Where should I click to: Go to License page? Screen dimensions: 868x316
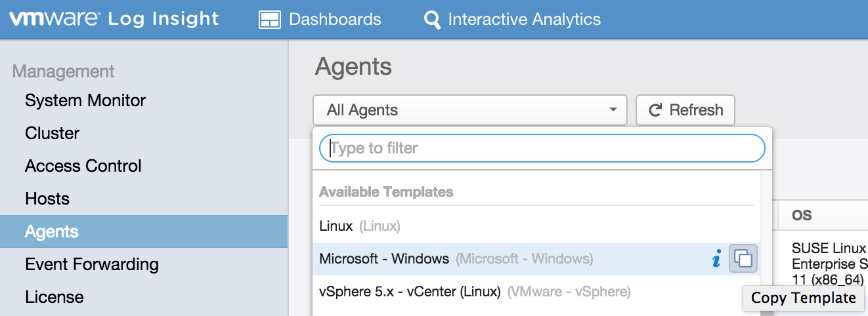[x=54, y=297]
